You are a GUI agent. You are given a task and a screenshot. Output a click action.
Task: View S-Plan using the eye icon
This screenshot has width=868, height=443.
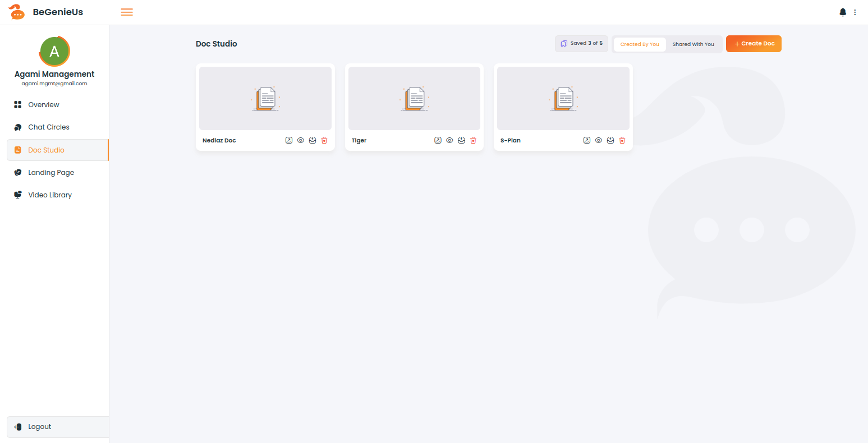point(599,140)
